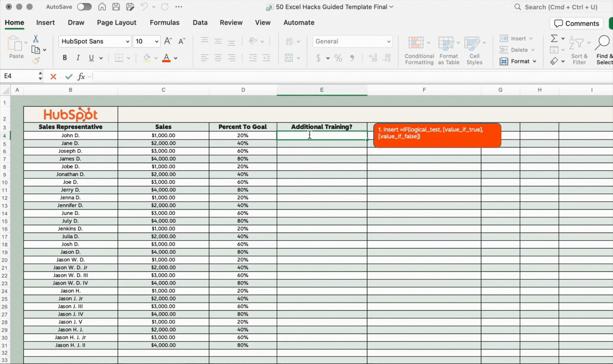Toggle Bold formatting
Viewport: 613px width, 364px height.
pos(65,58)
